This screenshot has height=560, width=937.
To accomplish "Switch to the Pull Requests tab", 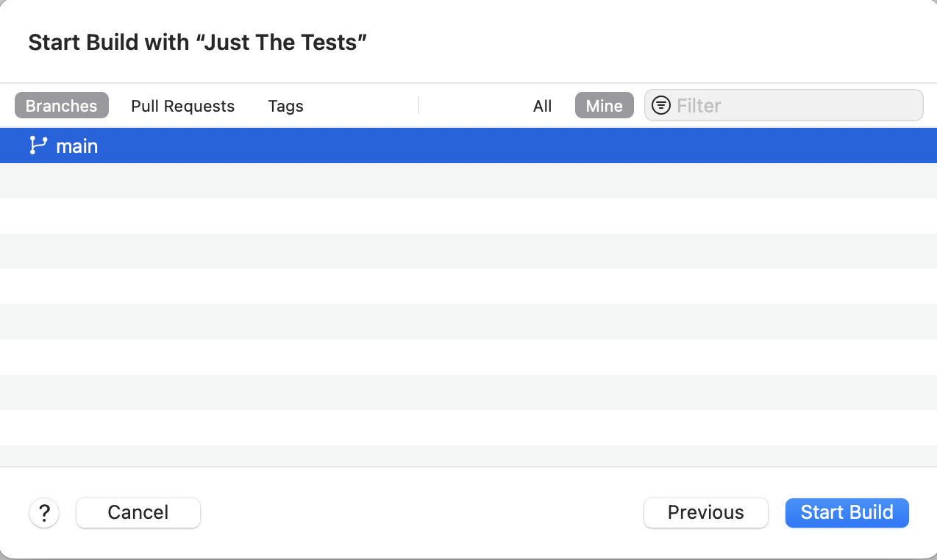I will tap(182, 106).
